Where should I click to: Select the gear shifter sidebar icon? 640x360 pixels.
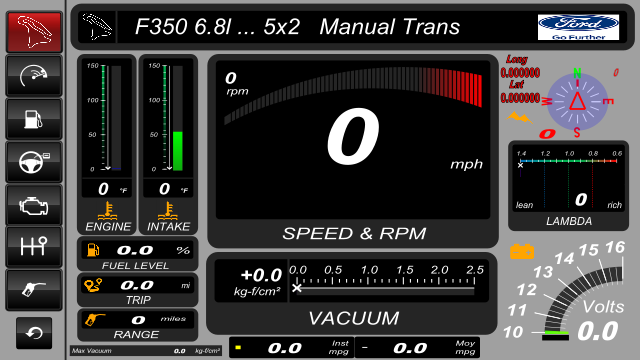(x=34, y=247)
